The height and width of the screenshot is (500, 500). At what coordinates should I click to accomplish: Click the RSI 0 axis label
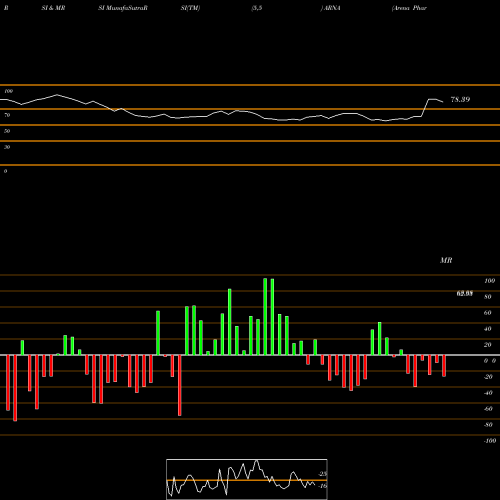[5, 171]
